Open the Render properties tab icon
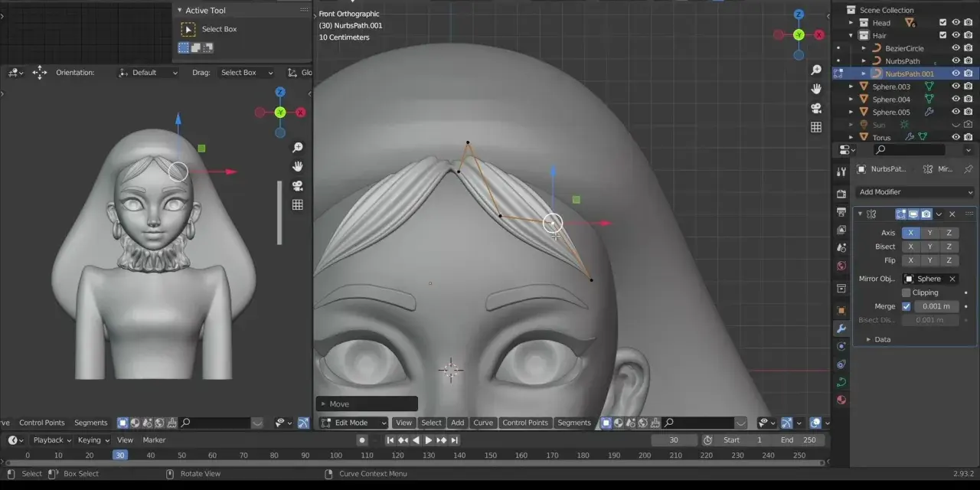 pyautogui.click(x=841, y=194)
